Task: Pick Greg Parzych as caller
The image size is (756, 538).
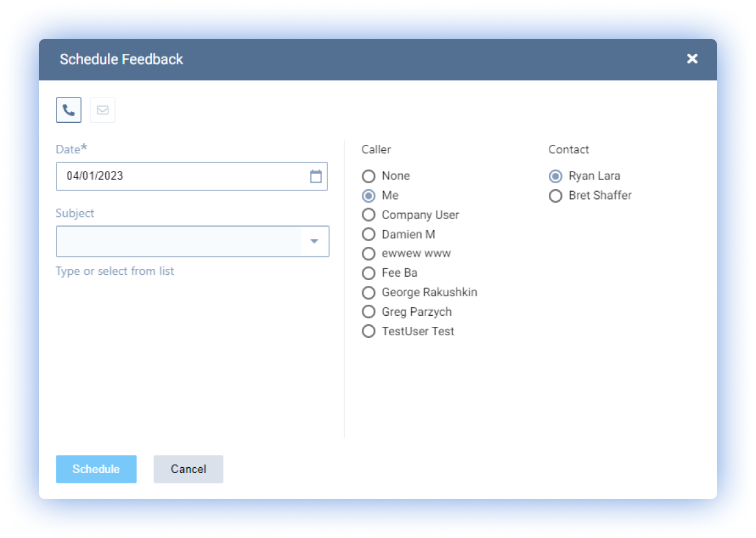Action: 368,312
